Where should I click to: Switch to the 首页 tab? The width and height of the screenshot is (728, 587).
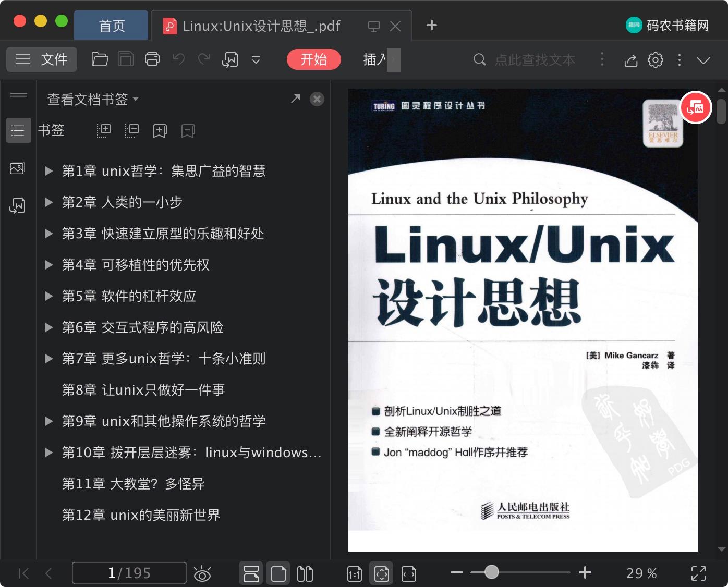[x=112, y=26]
